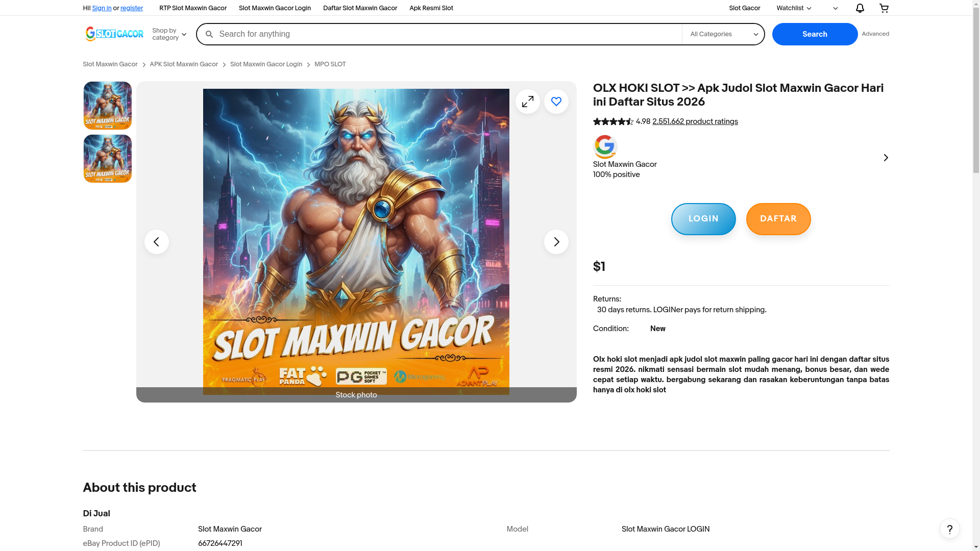
Task: Click the Condition value New
Action: pyautogui.click(x=657, y=329)
